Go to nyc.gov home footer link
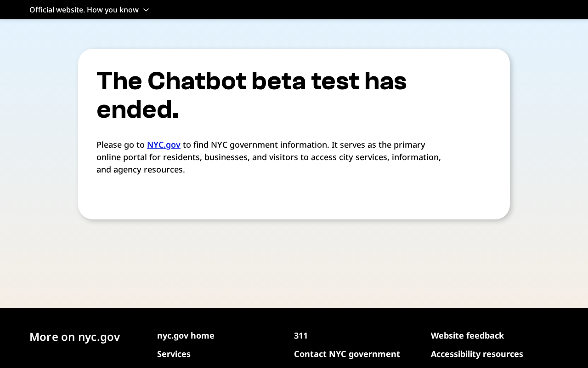 [x=186, y=336]
